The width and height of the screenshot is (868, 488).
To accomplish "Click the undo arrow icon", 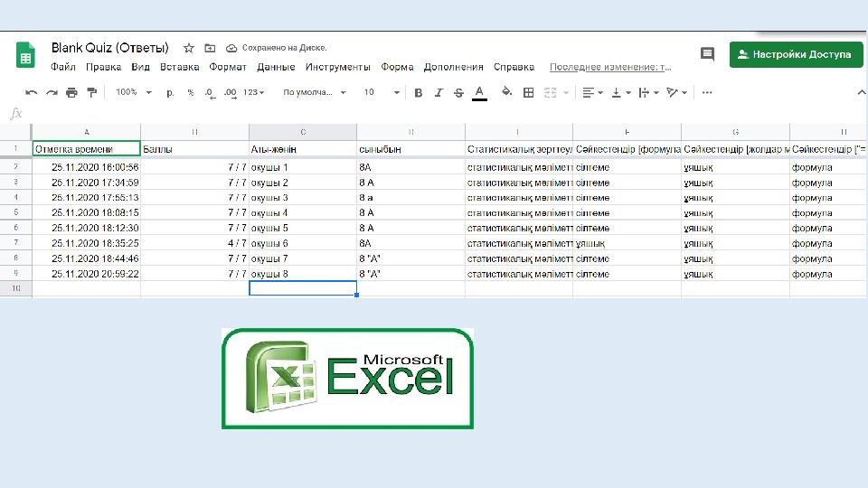I will 32,92.
